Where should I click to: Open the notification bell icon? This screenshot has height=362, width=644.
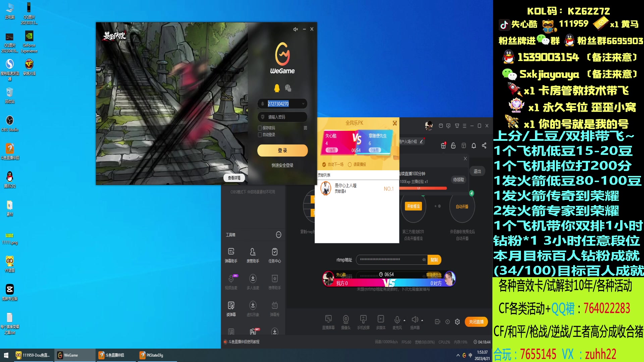tap(474, 145)
